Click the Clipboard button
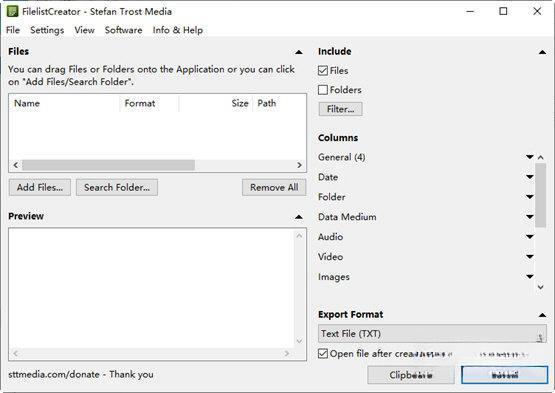This screenshot has height=393, width=555. tap(411, 375)
